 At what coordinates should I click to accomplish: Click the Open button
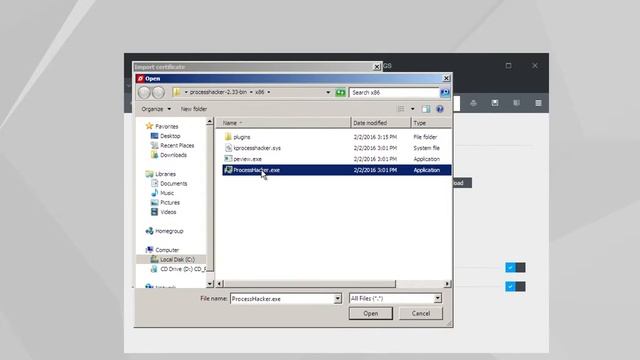point(371,313)
